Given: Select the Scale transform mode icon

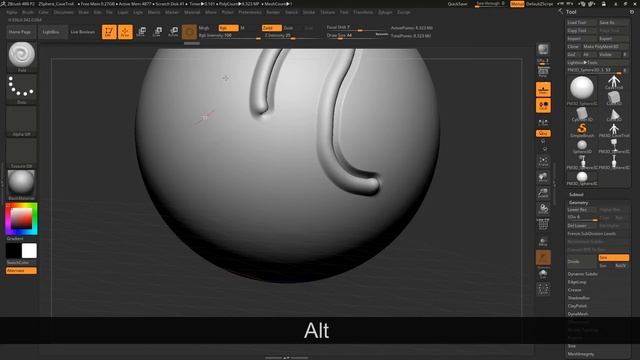Looking at the screenshot, I should (157, 32).
